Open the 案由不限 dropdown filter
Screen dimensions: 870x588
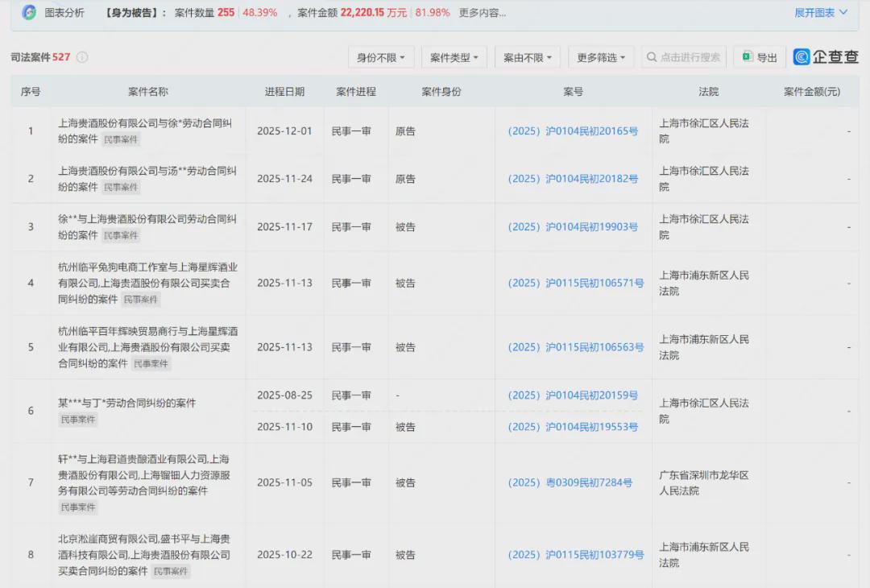click(527, 57)
